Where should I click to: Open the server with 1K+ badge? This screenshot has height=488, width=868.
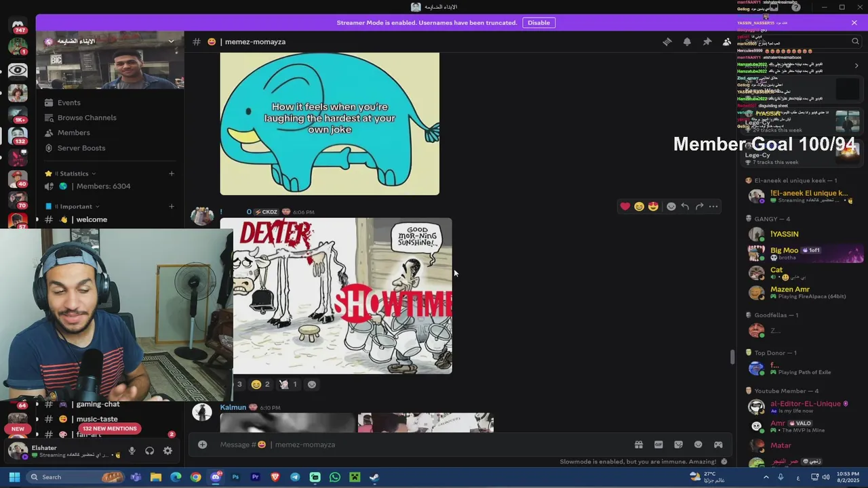18,115
